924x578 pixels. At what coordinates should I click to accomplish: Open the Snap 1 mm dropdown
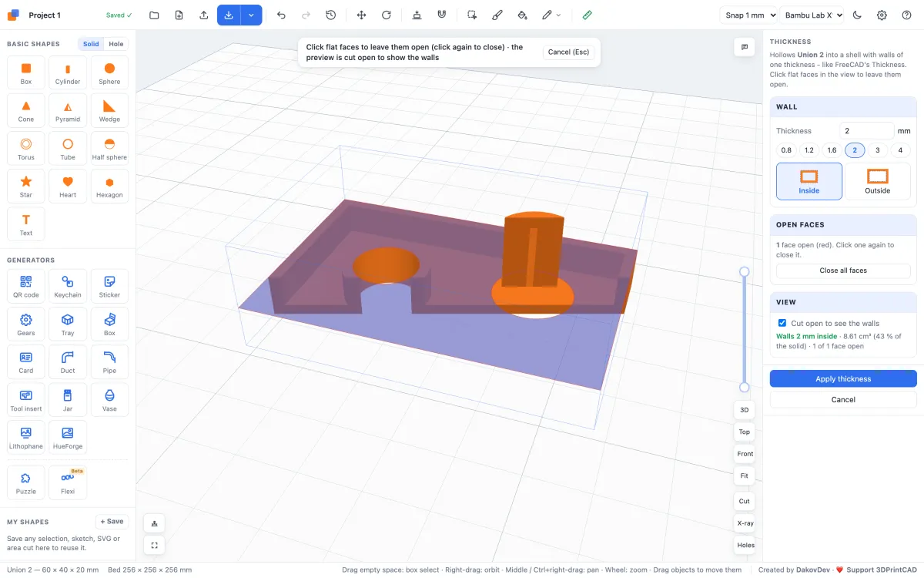[x=748, y=15]
